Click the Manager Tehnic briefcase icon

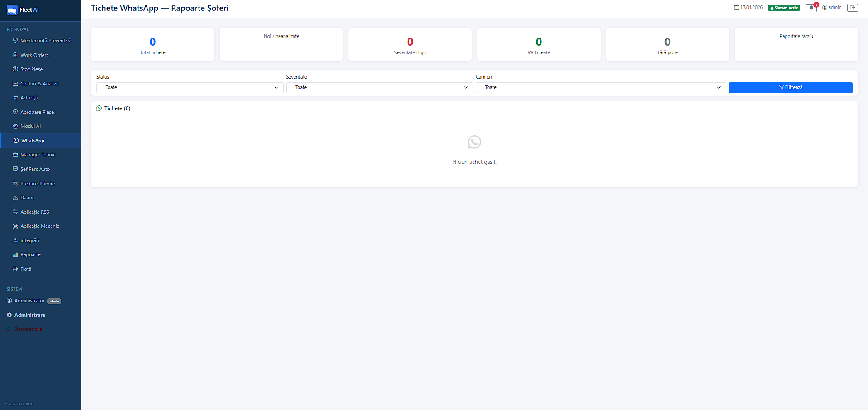point(15,155)
